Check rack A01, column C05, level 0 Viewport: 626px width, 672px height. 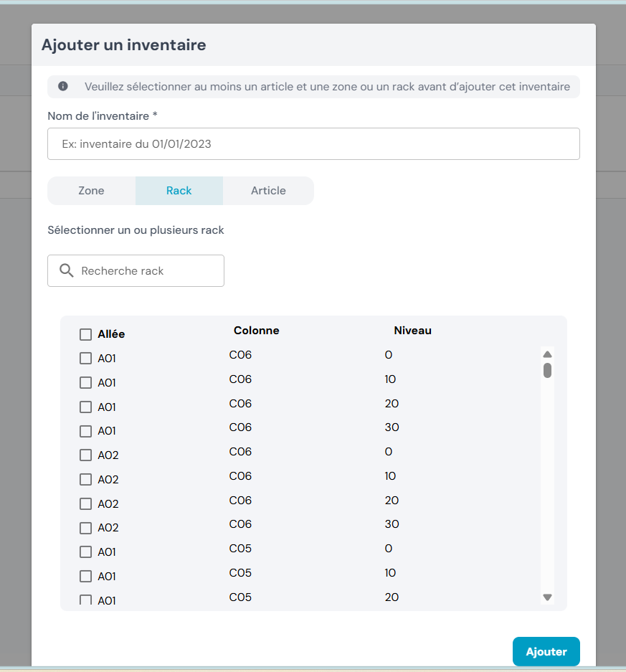(86, 552)
